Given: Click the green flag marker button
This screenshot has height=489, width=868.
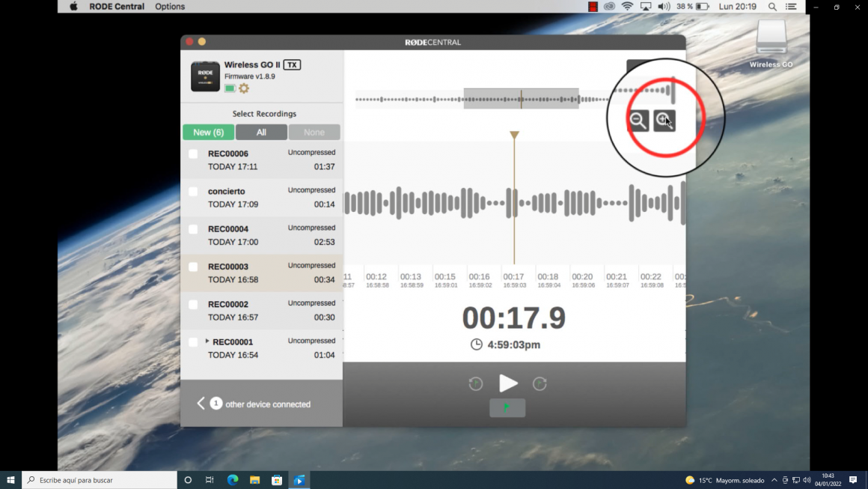Looking at the screenshot, I should 507,407.
